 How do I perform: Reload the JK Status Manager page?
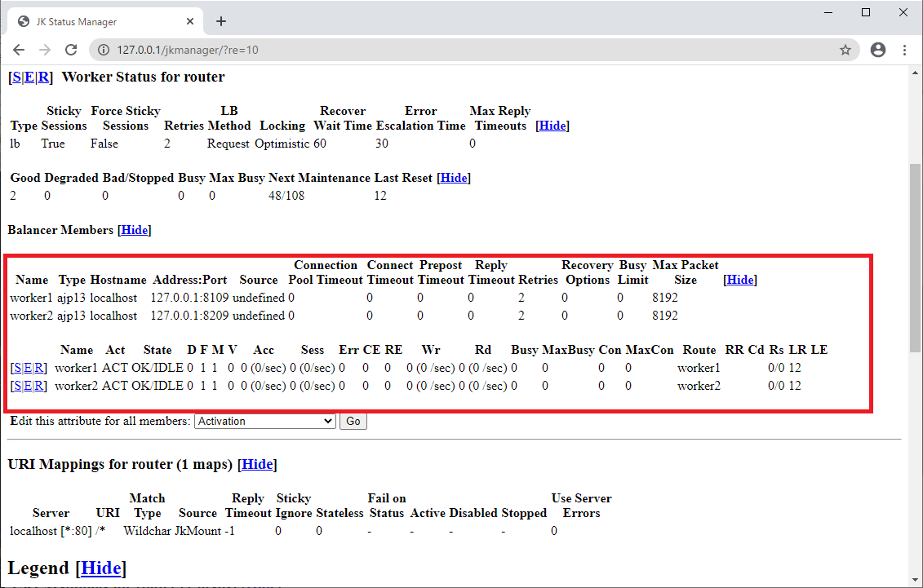click(71, 50)
